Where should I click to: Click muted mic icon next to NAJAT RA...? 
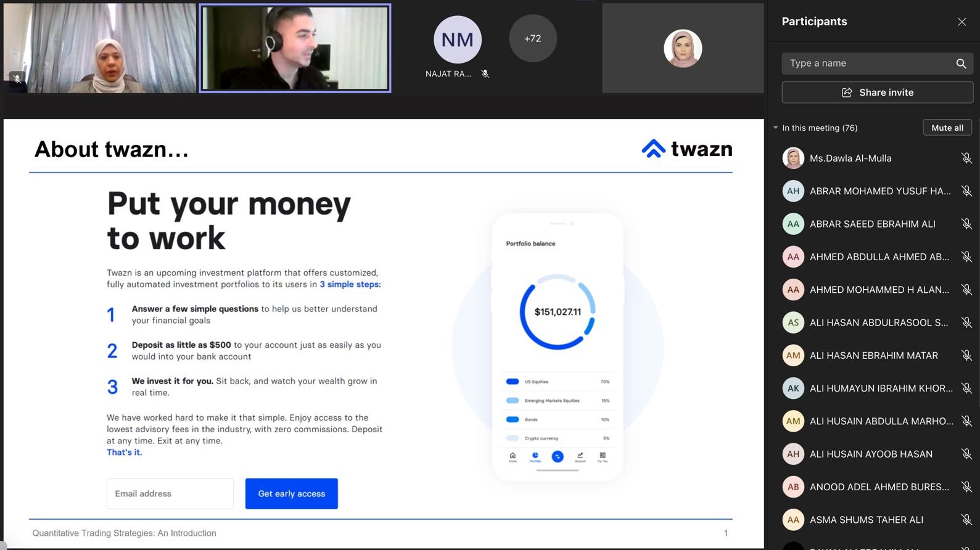(485, 74)
